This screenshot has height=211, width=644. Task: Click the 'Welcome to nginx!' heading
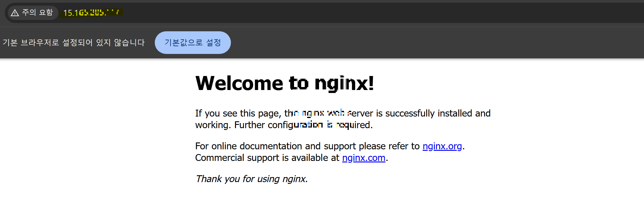285,83
